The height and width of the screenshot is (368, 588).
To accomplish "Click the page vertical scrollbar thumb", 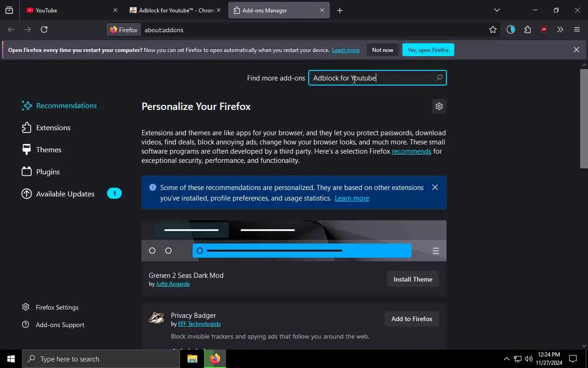I will [x=584, y=119].
